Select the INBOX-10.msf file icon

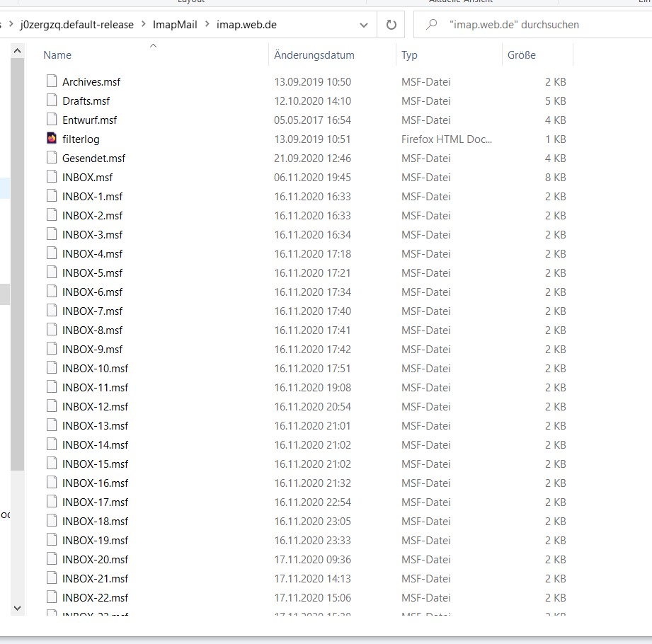[x=52, y=368]
